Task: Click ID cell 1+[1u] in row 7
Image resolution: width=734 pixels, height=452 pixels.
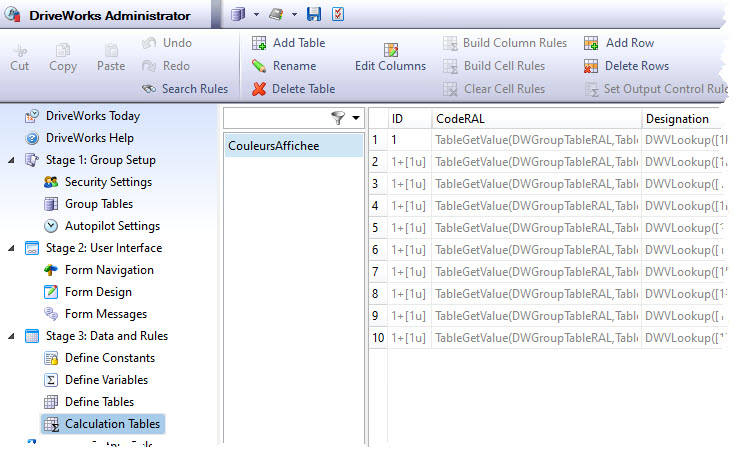Action: click(409, 272)
